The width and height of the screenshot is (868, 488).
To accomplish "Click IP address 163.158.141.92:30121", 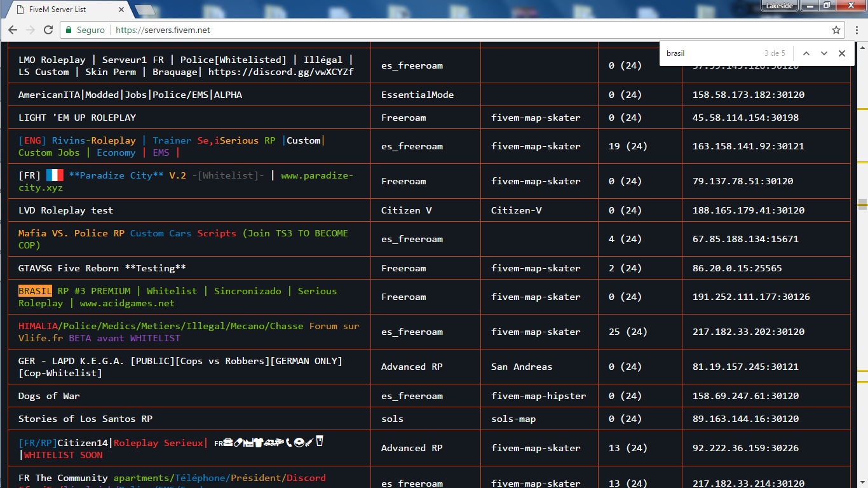I will 749,146.
